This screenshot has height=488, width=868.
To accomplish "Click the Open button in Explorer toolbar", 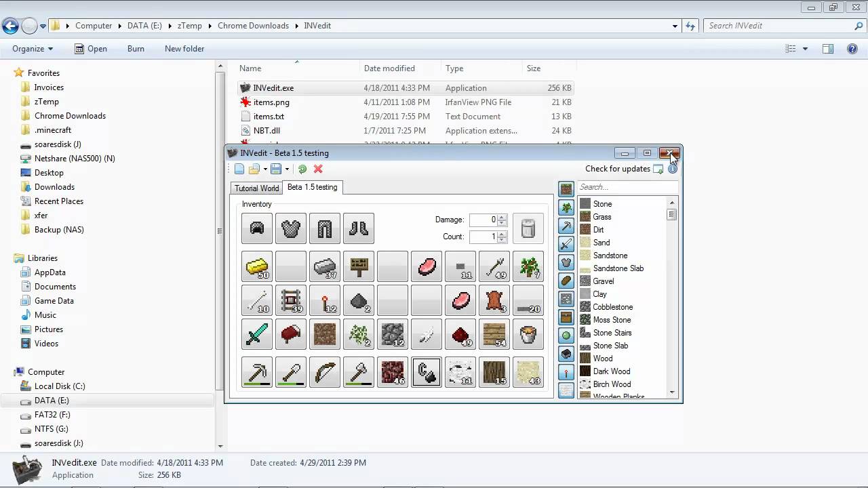I will point(90,49).
